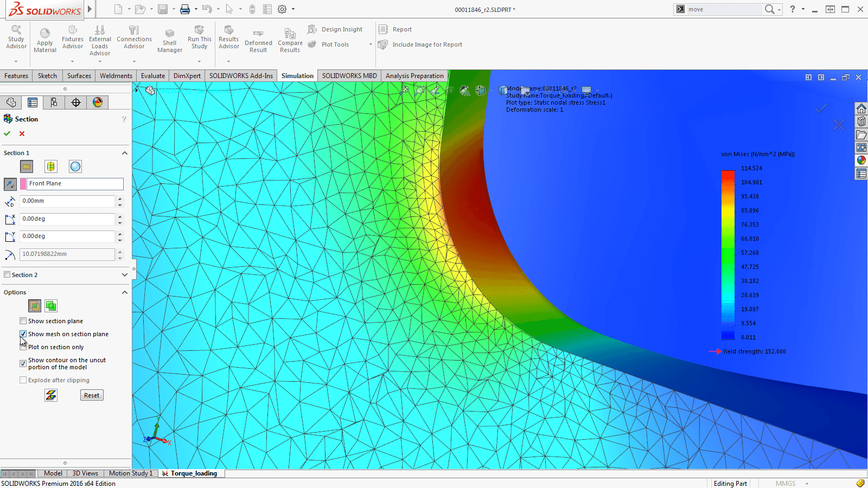
Task: Open Compare Results
Action: (x=290, y=41)
